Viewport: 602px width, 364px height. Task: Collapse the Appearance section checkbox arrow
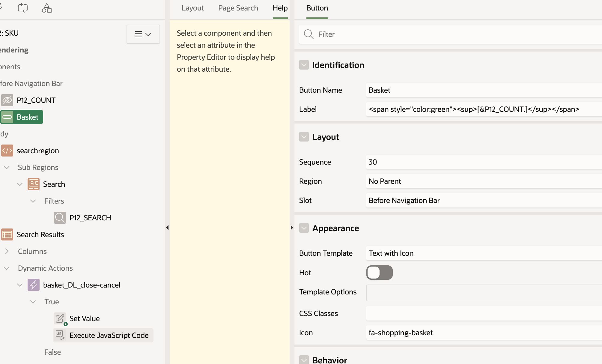[304, 228]
